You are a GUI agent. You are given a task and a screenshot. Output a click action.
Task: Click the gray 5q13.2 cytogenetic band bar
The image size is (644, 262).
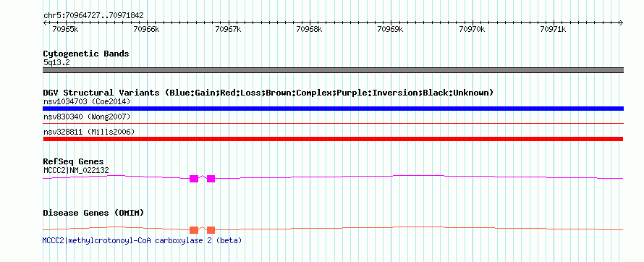coord(333,70)
